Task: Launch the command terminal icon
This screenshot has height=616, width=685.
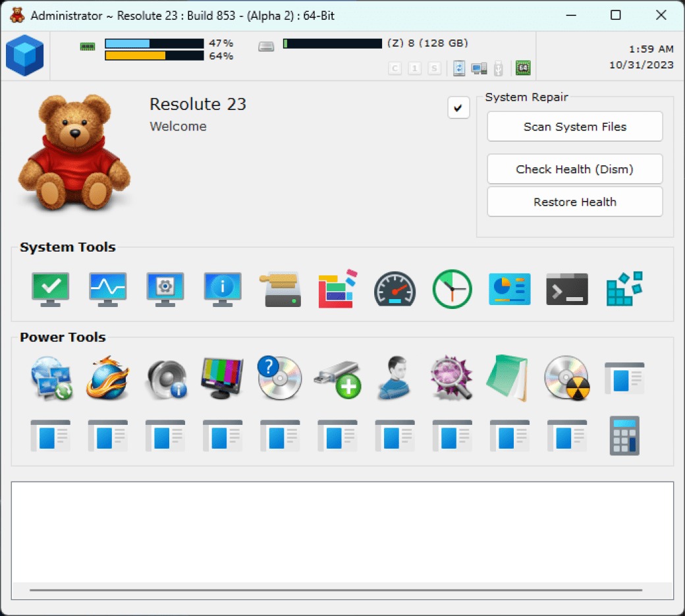Action: (x=567, y=289)
